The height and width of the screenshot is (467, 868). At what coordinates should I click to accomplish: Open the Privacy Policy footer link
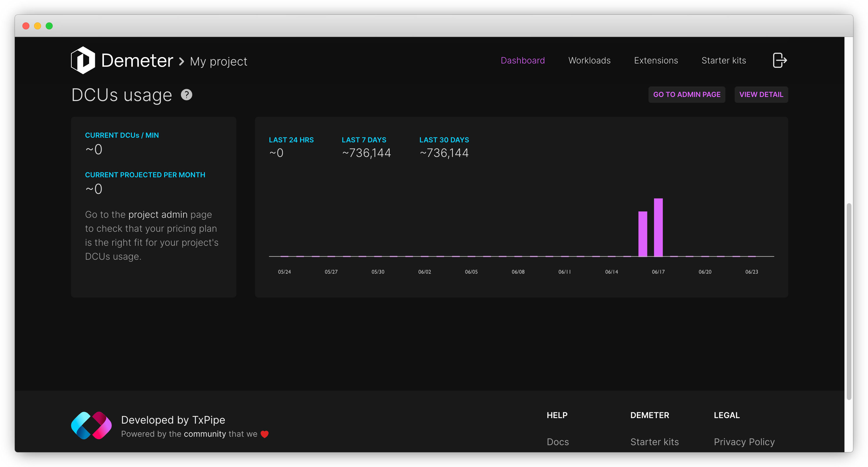[x=744, y=442]
